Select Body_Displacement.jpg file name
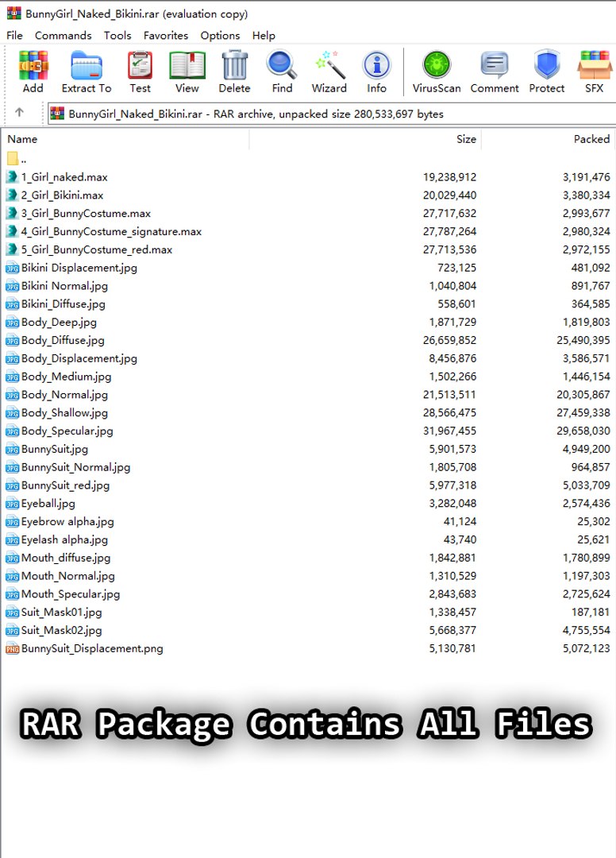616x858 pixels. pyautogui.click(x=79, y=358)
